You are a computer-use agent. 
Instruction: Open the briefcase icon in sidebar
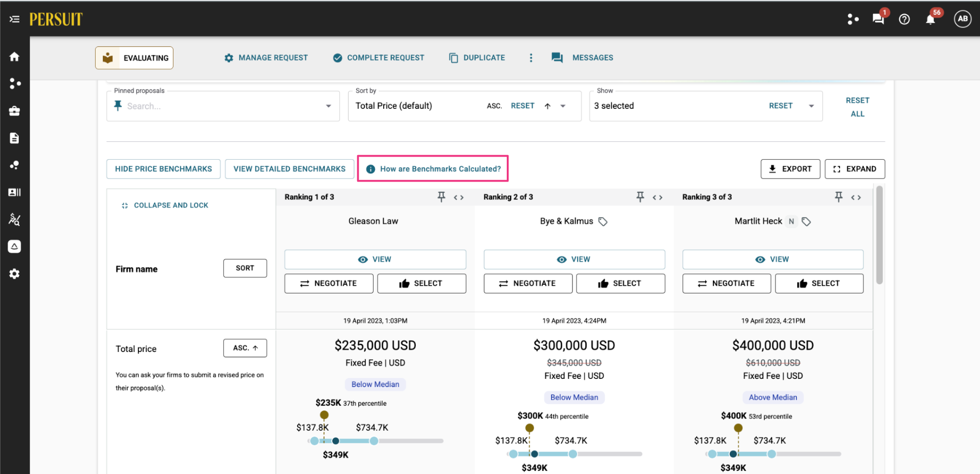click(x=14, y=111)
